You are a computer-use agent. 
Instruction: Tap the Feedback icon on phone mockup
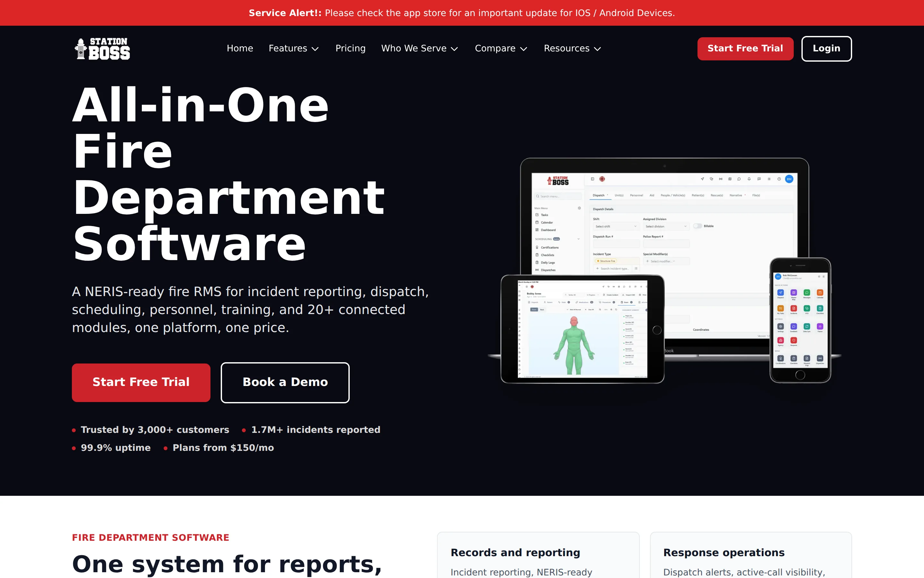click(794, 327)
